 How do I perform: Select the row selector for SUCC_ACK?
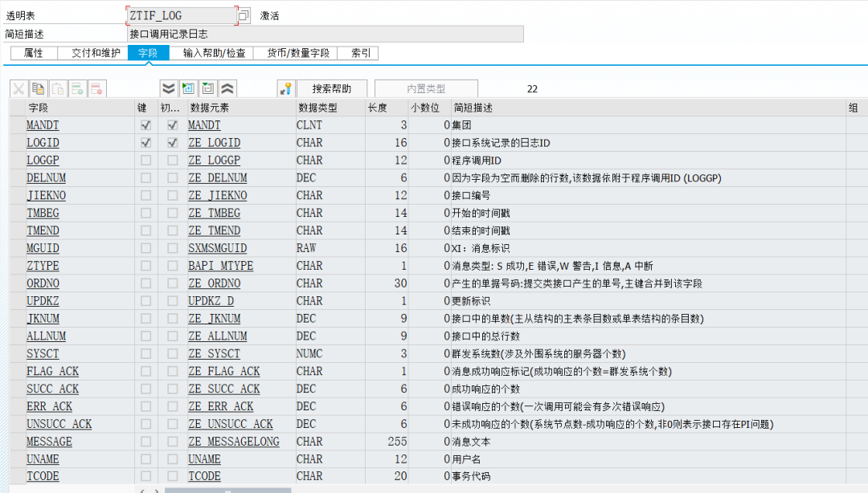[17, 389]
